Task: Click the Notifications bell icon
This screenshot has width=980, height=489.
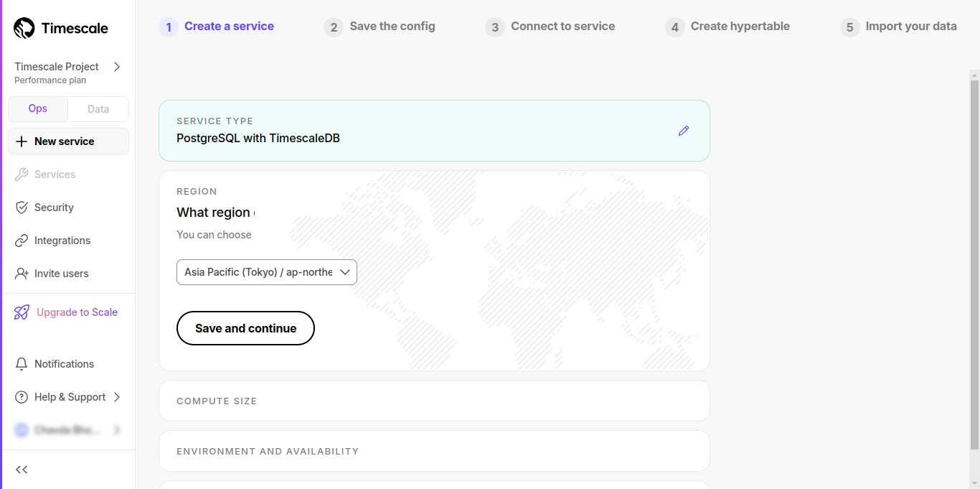Action: 22,364
